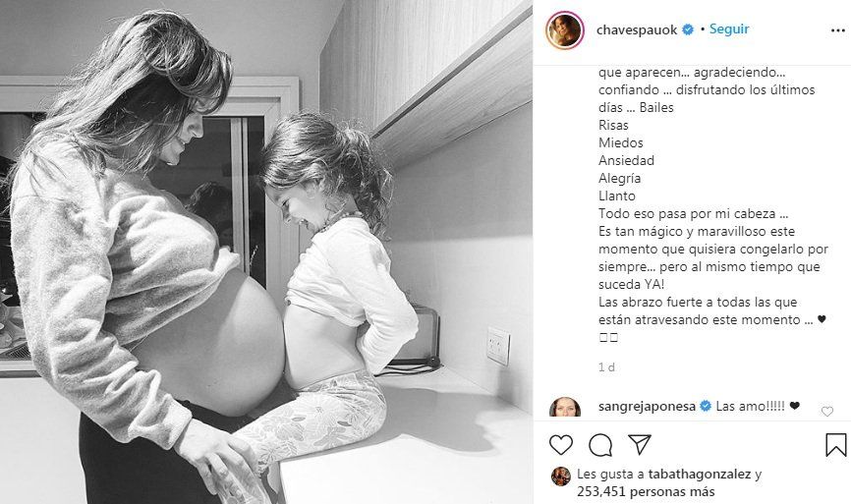This screenshot has height=504, width=851.
Task: Follow the account with Seguir
Action: coord(729,29)
